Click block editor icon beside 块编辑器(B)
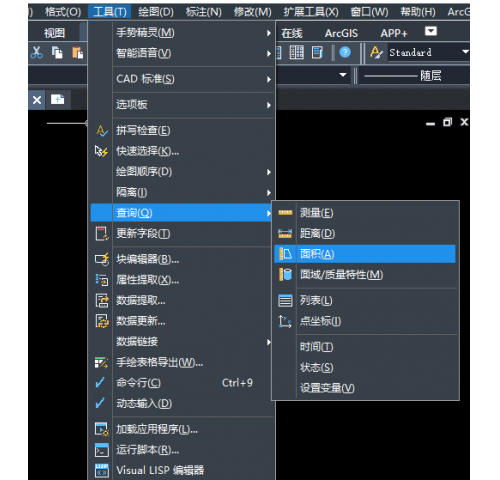Viewport: 500px width, 480px height. pyautogui.click(x=102, y=259)
